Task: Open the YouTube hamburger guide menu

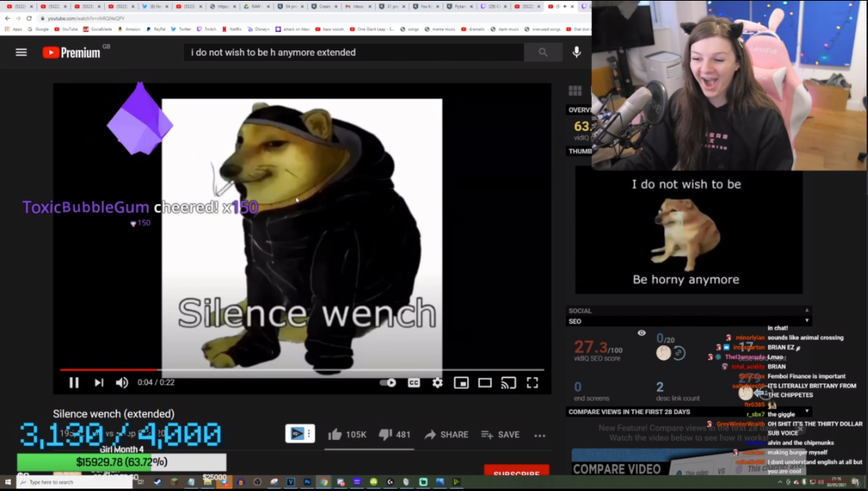Action: point(21,52)
